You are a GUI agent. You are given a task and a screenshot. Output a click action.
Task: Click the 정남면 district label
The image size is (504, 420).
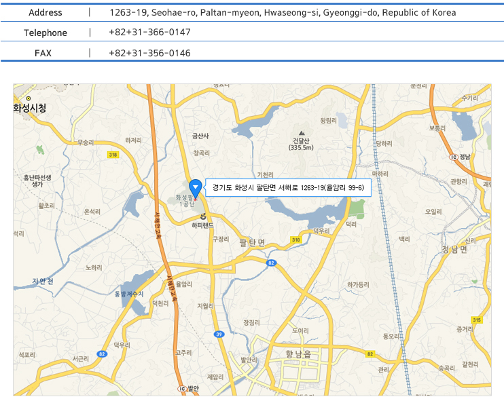454,249
